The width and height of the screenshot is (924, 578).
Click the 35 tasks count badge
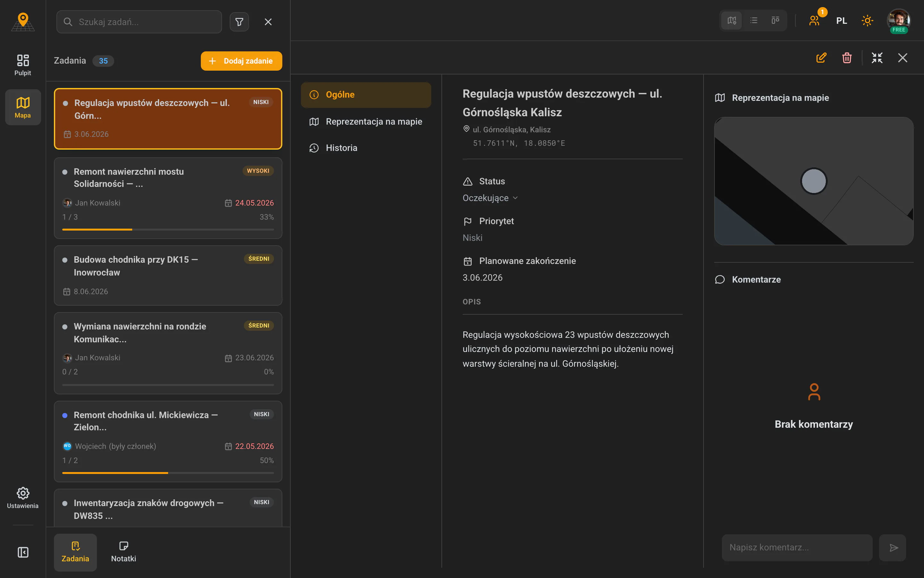tap(103, 61)
